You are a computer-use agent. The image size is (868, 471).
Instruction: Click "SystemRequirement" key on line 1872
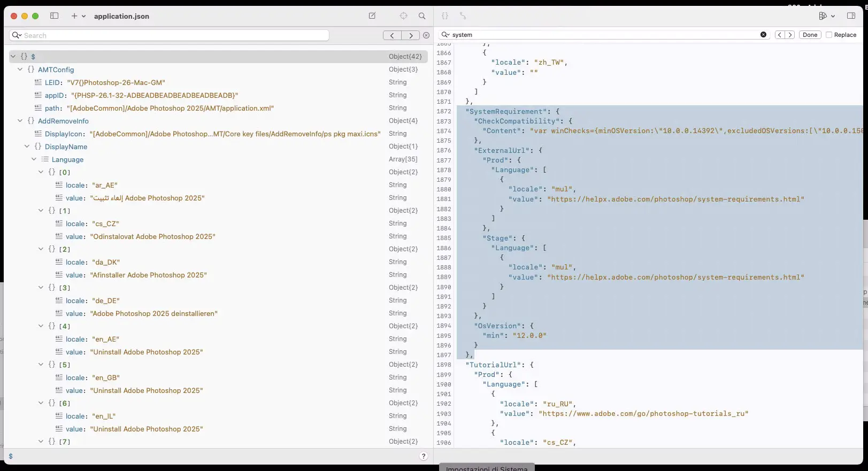tap(507, 111)
